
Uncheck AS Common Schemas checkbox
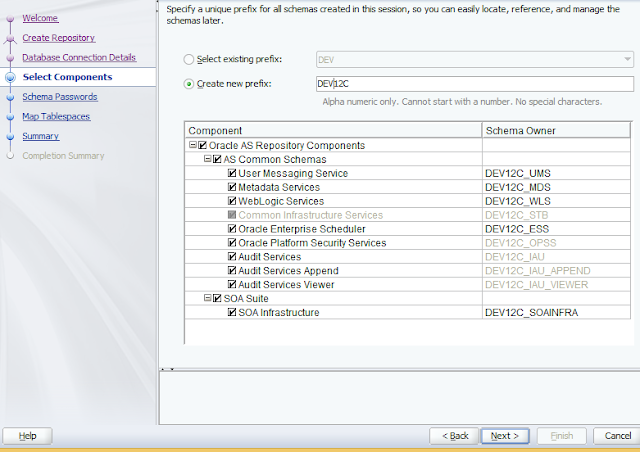pyautogui.click(x=217, y=159)
